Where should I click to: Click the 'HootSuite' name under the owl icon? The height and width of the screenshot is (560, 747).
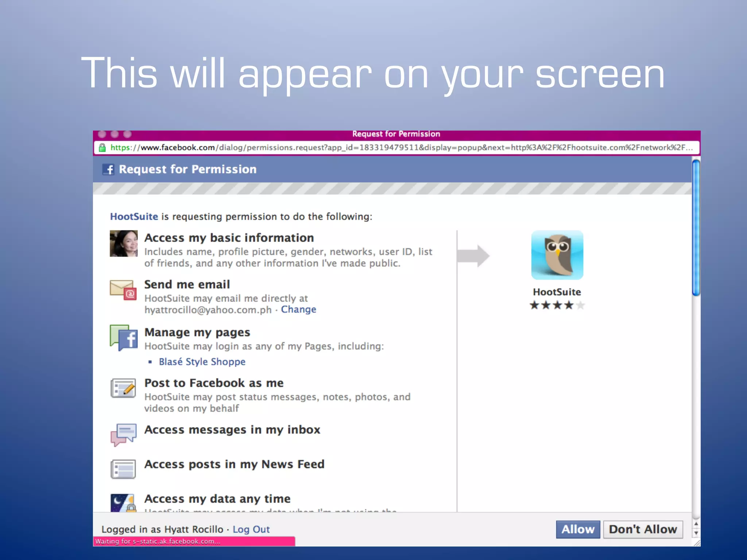coord(557,292)
